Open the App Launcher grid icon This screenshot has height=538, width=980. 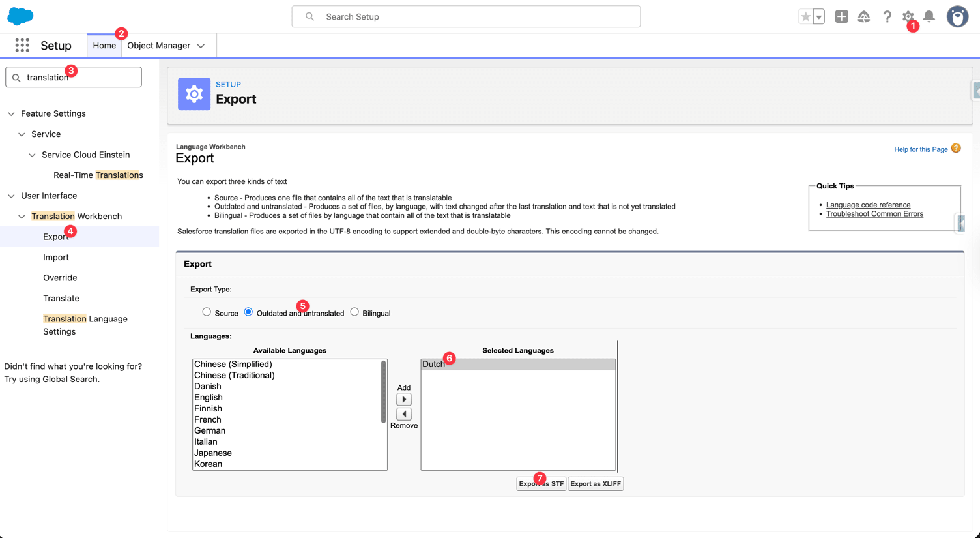pyautogui.click(x=22, y=45)
